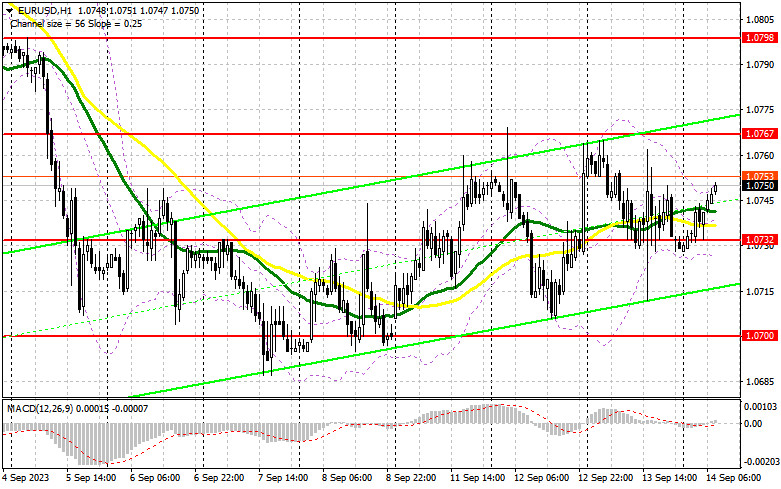Click the black 1.0750 current price tag
The image size is (781, 489).
(760, 186)
